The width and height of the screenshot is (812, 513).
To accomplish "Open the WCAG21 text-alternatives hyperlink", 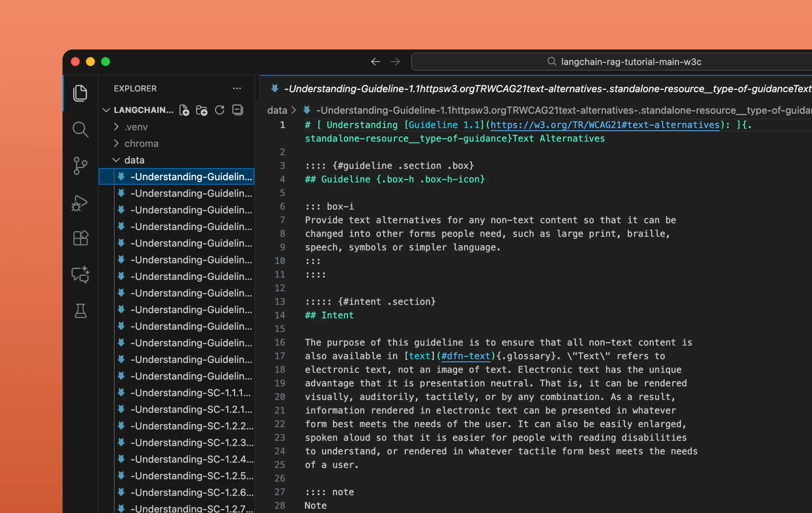I will pyautogui.click(x=604, y=125).
